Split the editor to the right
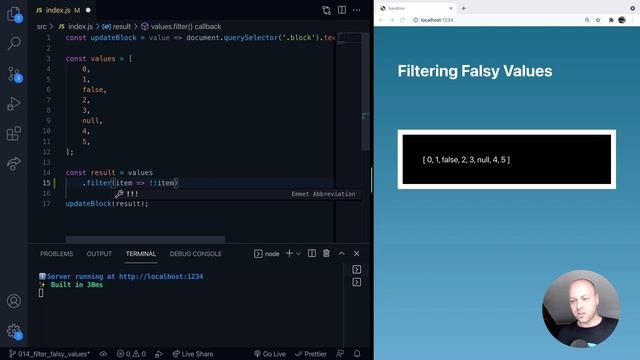Viewport: 640px width, 360px height. coord(342,10)
